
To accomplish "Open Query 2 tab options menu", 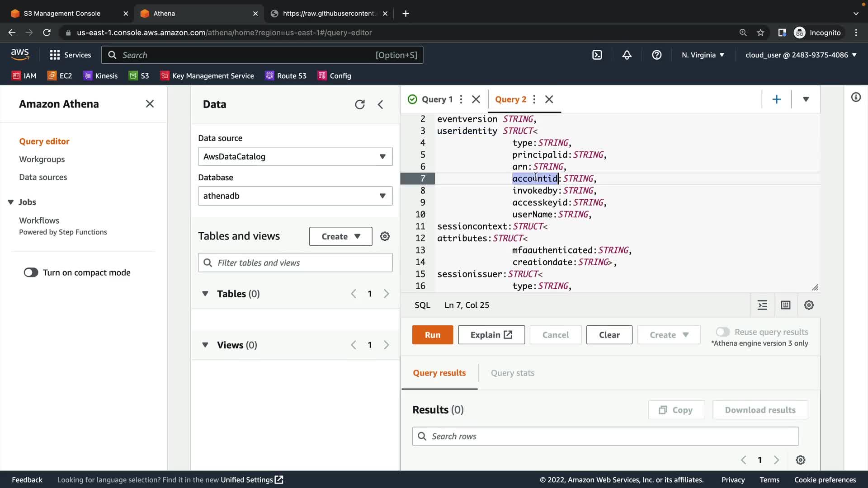I will [x=534, y=99].
